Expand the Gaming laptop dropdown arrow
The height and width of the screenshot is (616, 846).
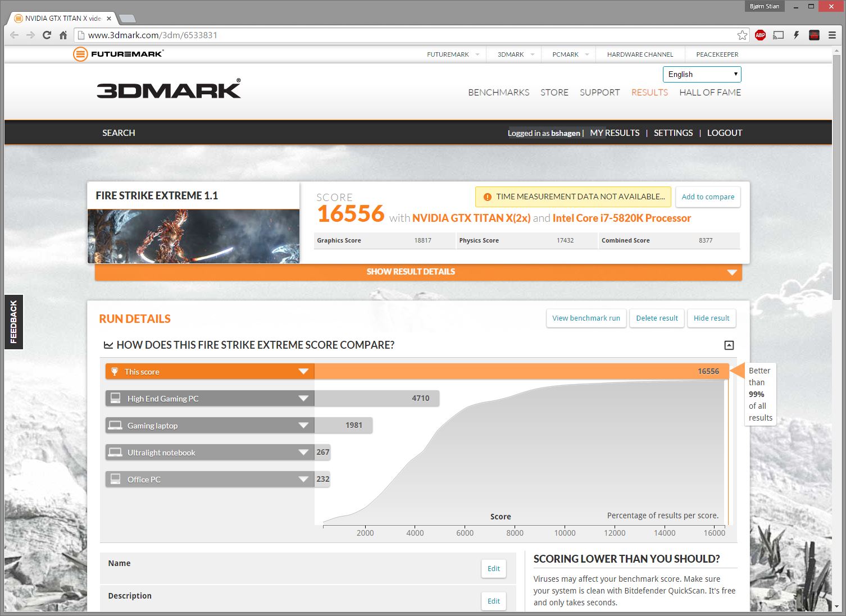(x=303, y=425)
